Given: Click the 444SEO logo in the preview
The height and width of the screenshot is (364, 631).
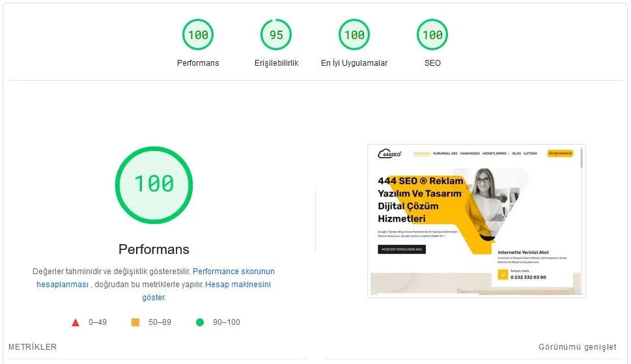Looking at the screenshot, I should coord(389,154).
